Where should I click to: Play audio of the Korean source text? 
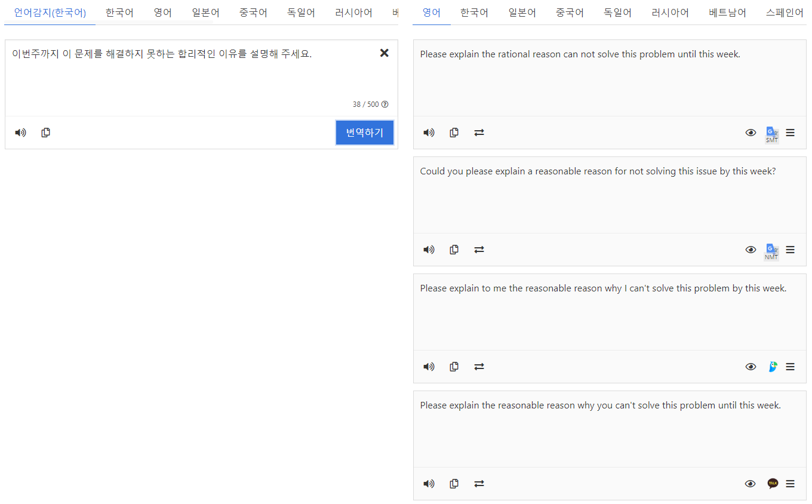point(20,132)
